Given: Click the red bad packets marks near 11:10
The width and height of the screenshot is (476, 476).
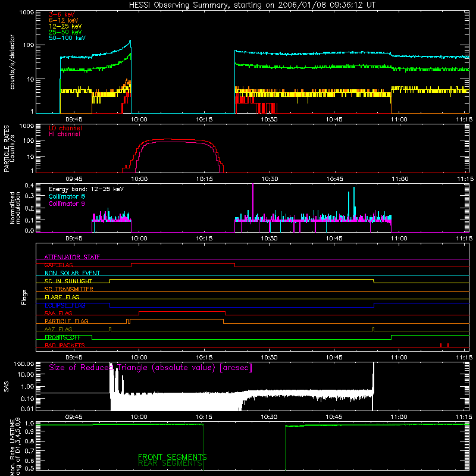Looking at the screenshot, I should tap(444, 345).
